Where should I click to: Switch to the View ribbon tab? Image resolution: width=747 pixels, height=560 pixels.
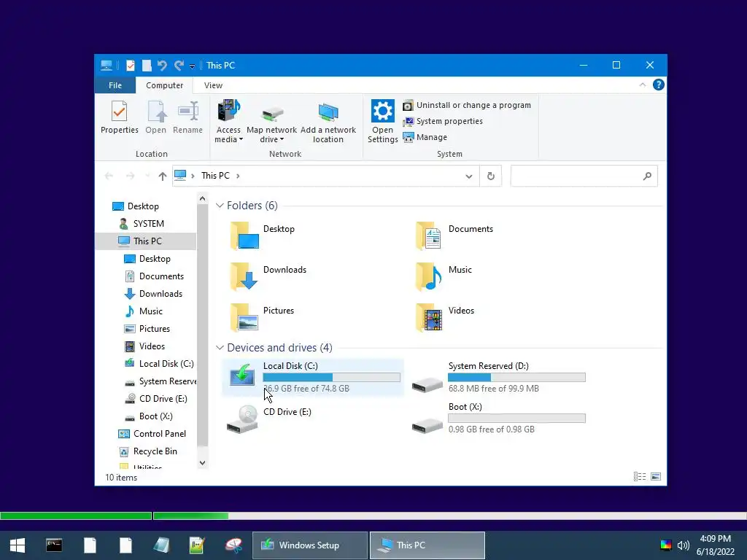pos(213,85)
